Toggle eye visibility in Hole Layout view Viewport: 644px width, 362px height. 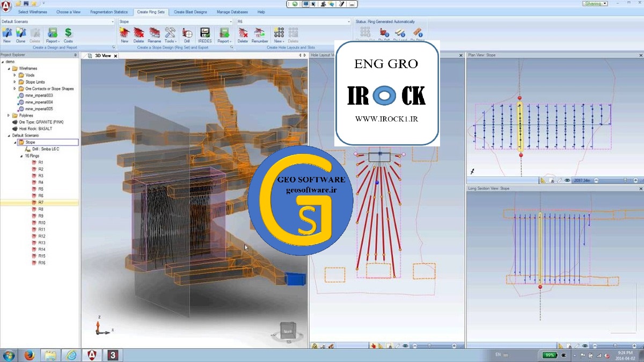[405, 346]
